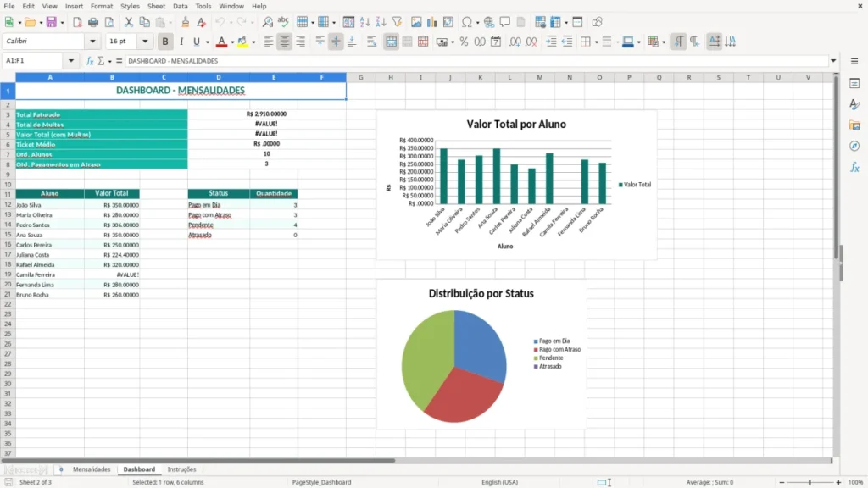Screen dimensions: 868x488
Task: Expand the formula bar
Action: [x=833, y=61]
